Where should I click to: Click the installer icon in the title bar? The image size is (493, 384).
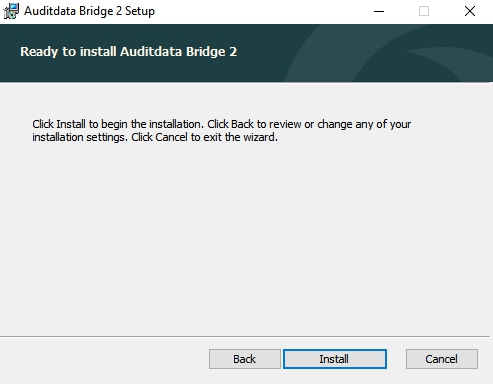pyautogui.click(x=11, y=11)
